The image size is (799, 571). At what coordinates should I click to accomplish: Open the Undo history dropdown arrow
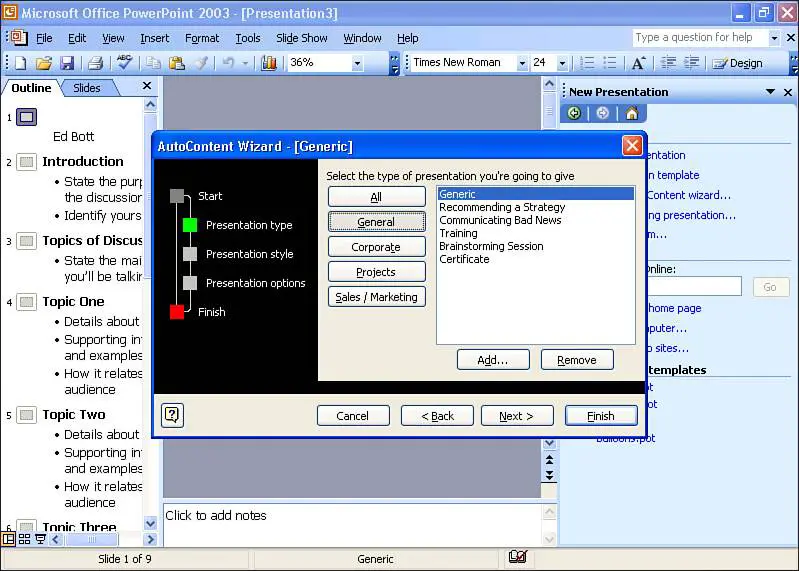[x=245, y=63]
